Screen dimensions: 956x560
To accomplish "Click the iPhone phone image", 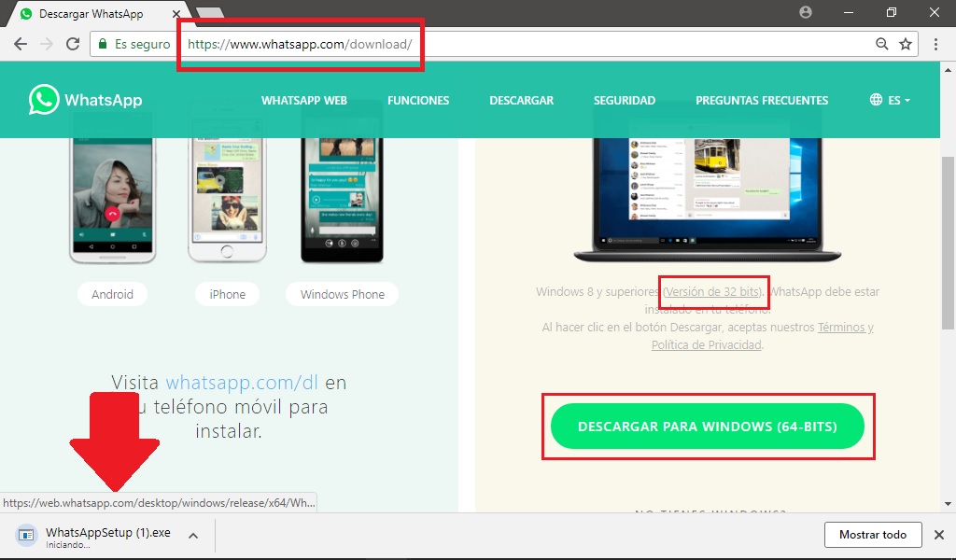I will [228, 198].
